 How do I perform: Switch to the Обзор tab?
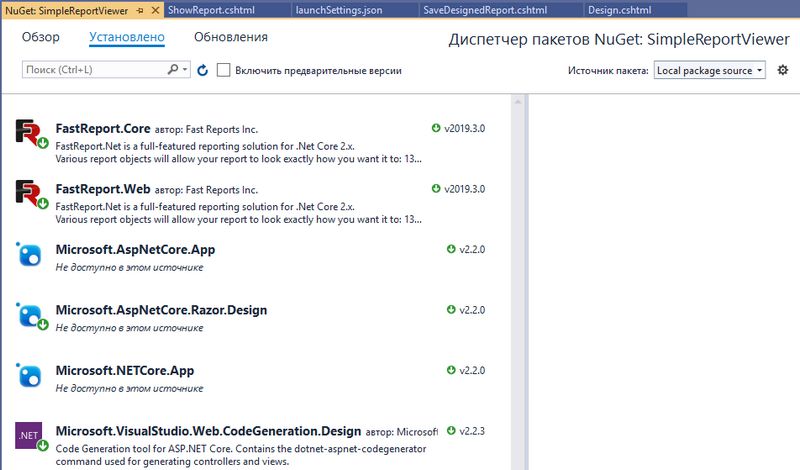click(x=41, y=38)
